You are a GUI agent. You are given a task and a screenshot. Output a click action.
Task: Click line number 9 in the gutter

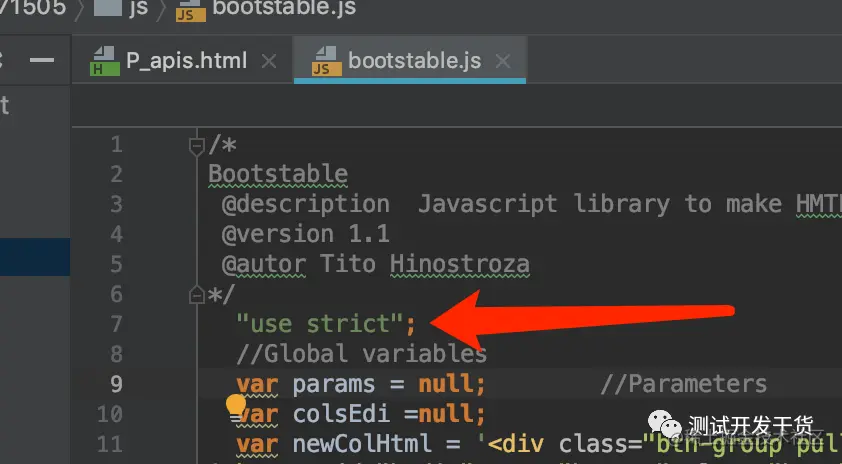coord(116,384)
